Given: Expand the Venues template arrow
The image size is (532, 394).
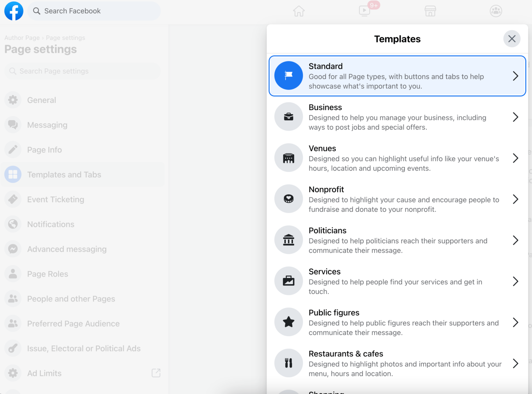Looking at the screenshot, I should [x=515, y=158].
